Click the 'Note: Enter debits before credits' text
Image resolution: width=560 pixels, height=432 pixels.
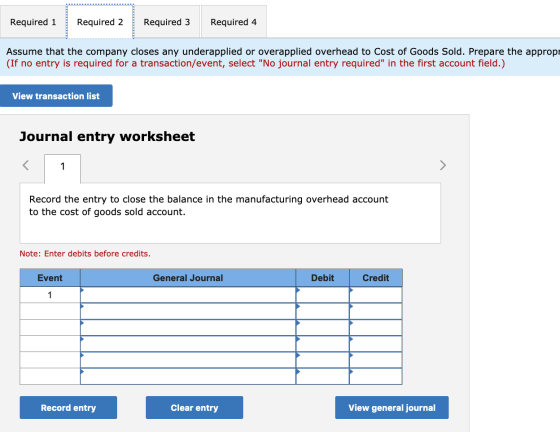(85, 253)
